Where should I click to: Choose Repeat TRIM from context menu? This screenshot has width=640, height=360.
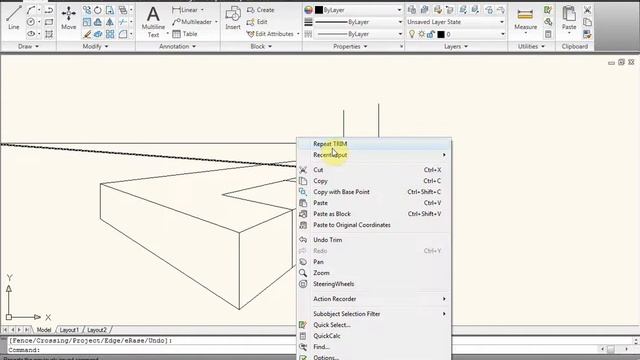tap(374, 144)
